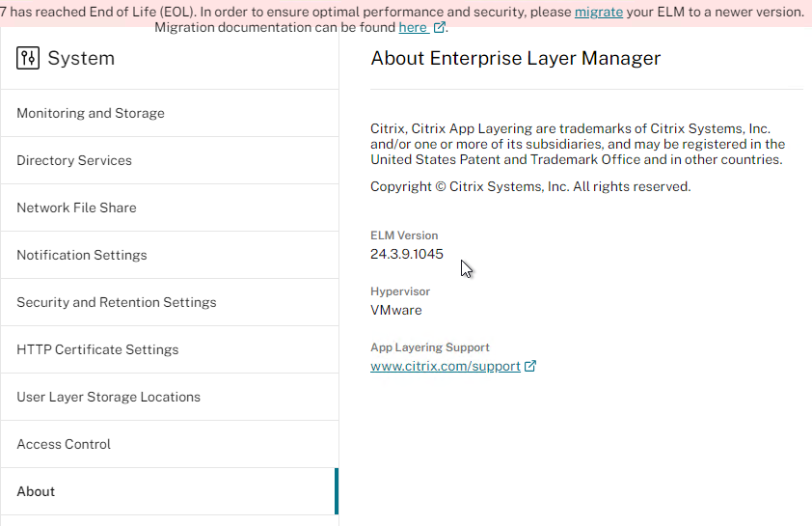Open Directory Services section
This screenshot has height=526, width=812.
(170, 160)
